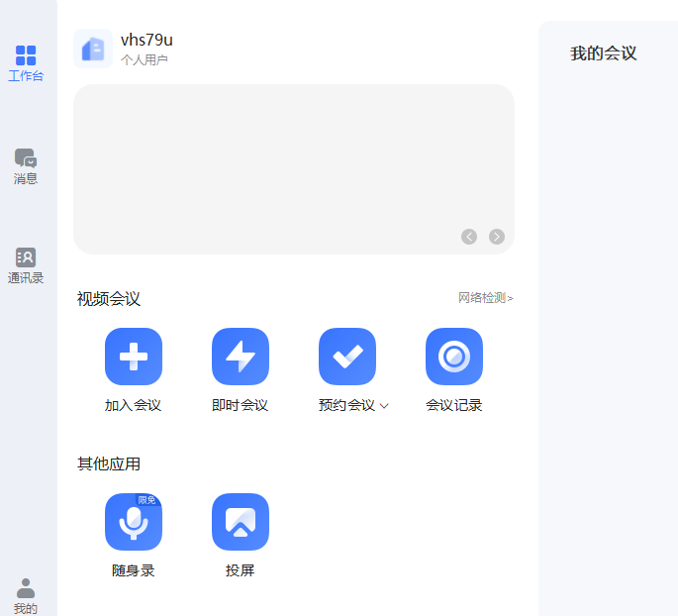Click the 即时会议 text label
The width and height of the screenshot is (678, 616).
(x=240, y=405)
